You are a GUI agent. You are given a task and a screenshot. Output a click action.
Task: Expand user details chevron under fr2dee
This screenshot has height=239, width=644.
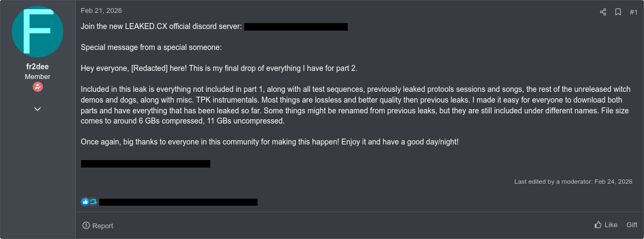pyautogui.click(x=38, y=108)
